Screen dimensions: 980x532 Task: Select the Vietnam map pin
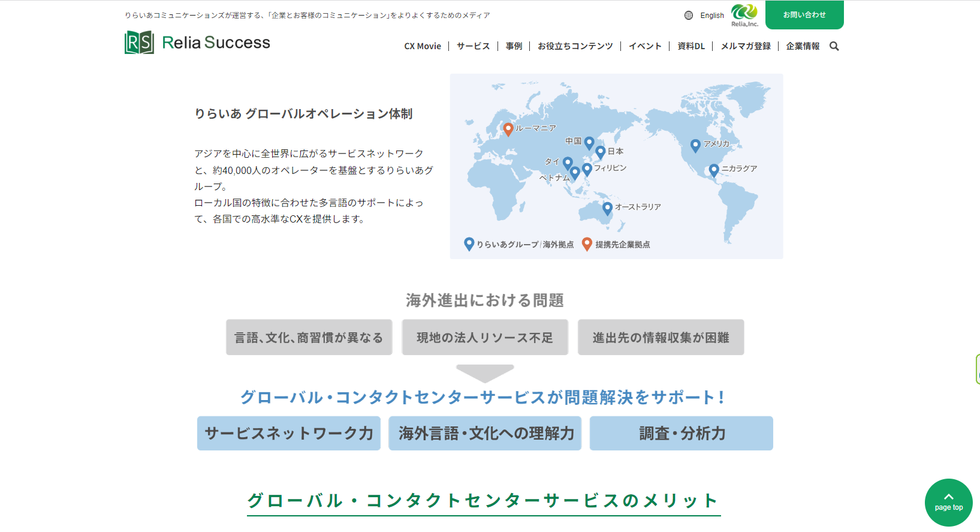coord(575,173)
